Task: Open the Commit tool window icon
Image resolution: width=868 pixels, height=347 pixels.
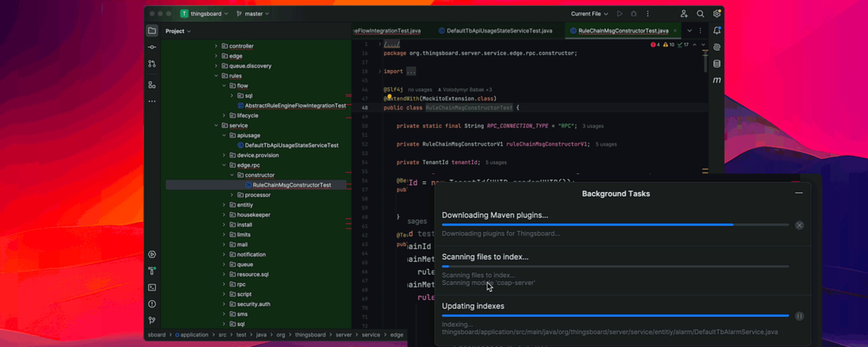Action: (152, 47)
